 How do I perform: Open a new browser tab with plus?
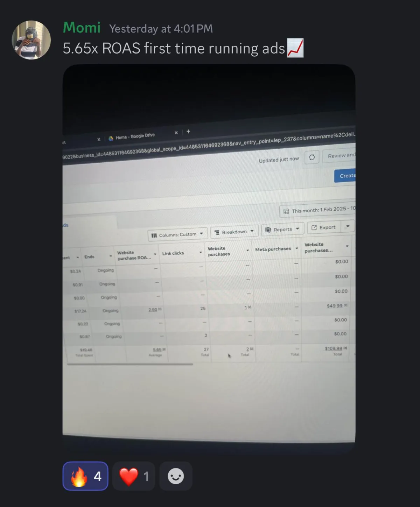[188, 131]
